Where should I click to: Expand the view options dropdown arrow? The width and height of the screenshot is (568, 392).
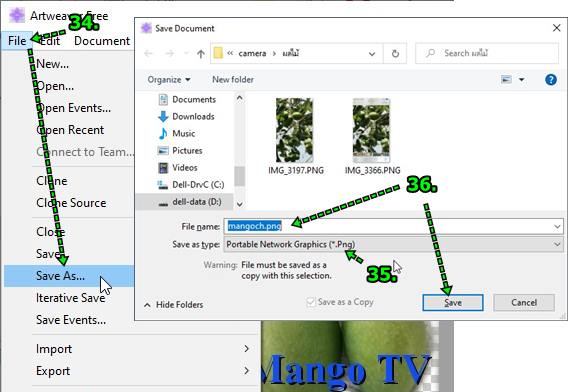(x=522, y=79)
